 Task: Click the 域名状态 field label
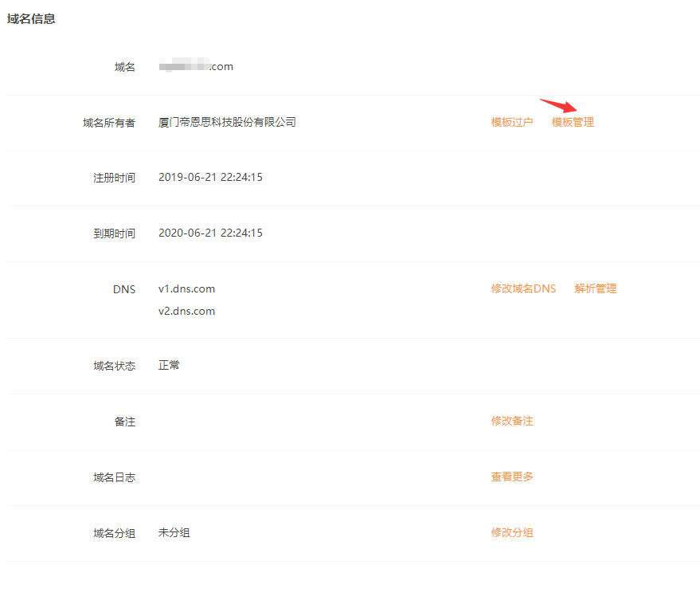tap(114, 366)
